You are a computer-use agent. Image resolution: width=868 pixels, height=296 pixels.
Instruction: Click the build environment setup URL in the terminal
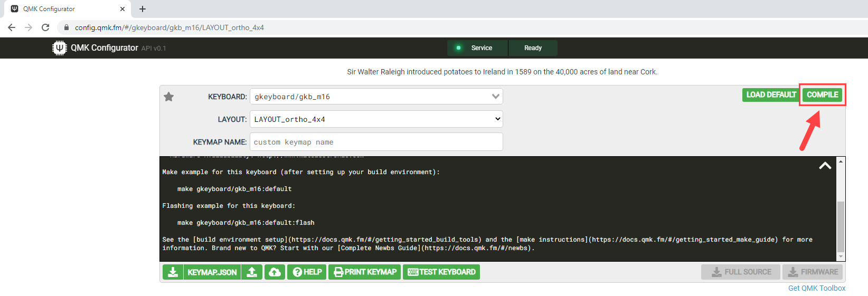click(385, 240)
